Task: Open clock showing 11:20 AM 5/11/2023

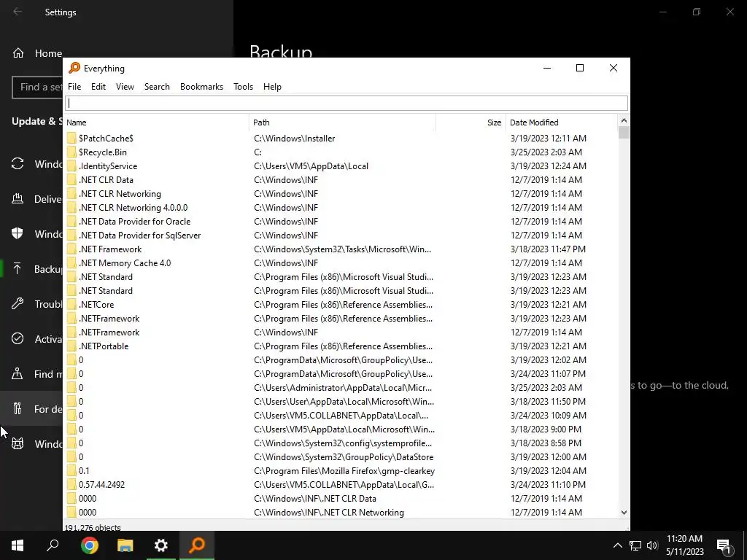Action: [684, 545]
